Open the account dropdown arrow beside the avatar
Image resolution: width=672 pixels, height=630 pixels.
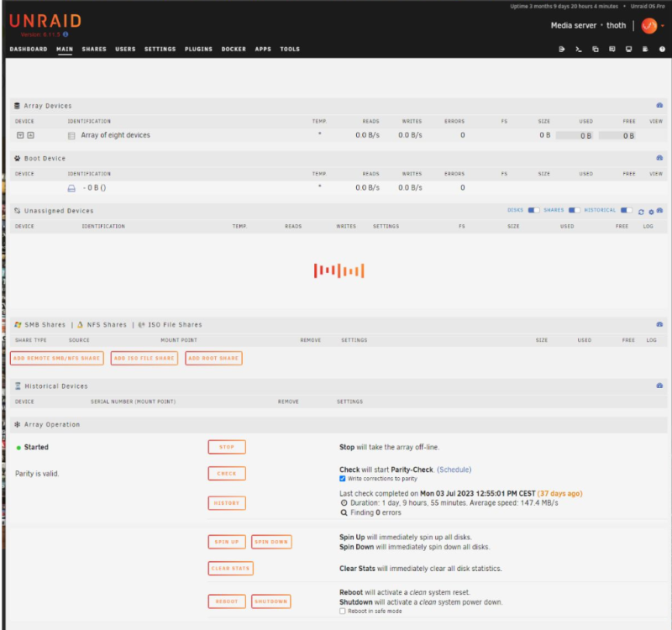tap(663, 26)
